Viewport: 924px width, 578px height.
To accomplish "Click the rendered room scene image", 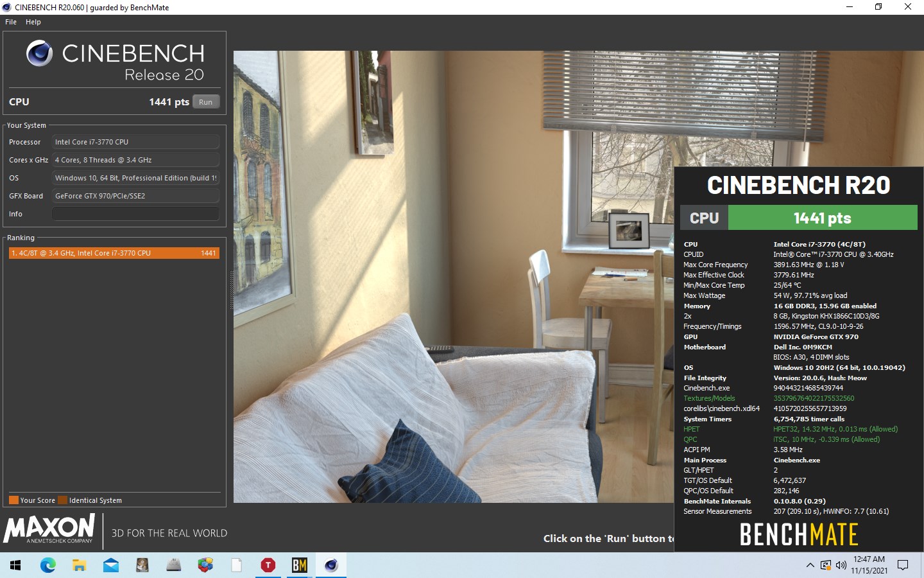I will click(x=454, y=276).
